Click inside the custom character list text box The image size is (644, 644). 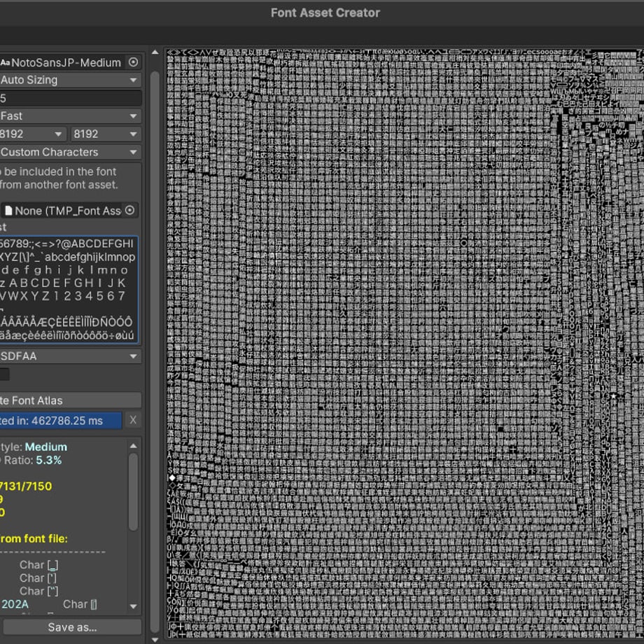pos(69,290)
